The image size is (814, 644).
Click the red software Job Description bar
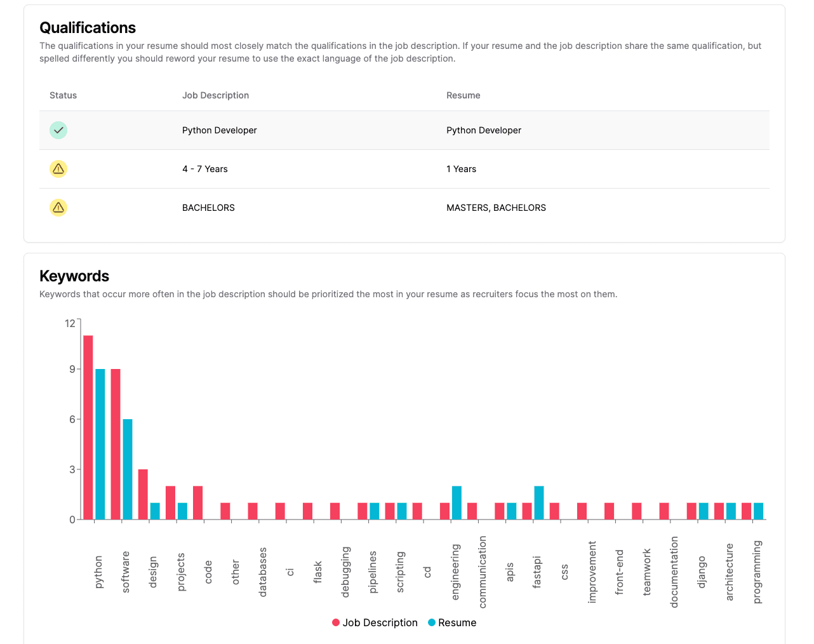[x=116, y=444]
